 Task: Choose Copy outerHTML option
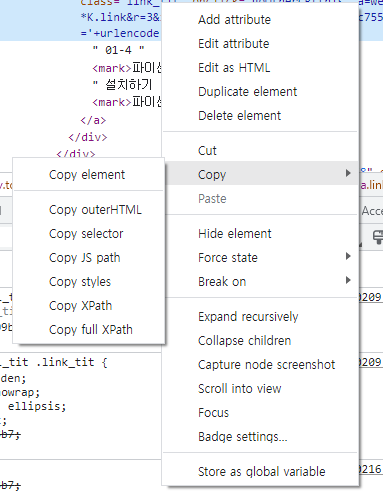[89, 210]
